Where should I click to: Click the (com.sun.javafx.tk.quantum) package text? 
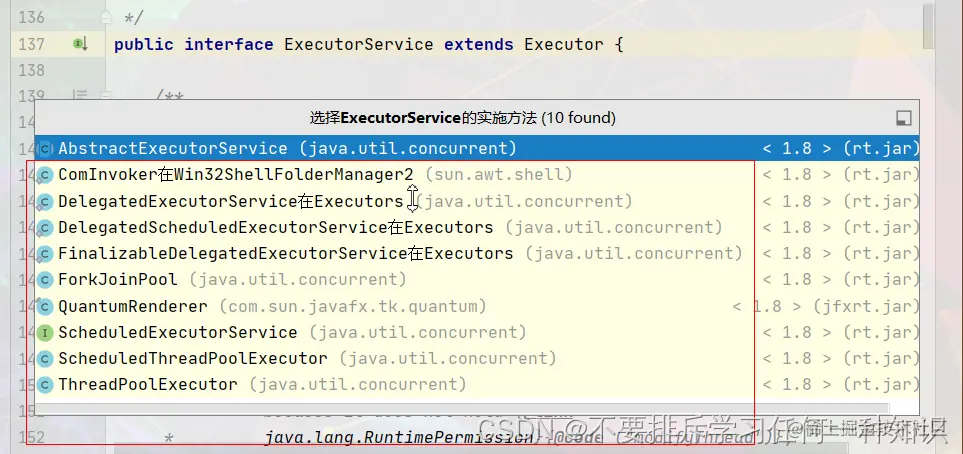[353, 307]
